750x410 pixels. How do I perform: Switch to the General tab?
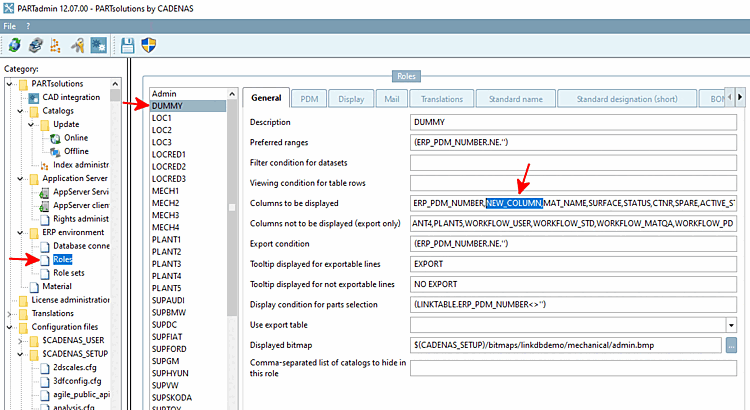[266, 98]
